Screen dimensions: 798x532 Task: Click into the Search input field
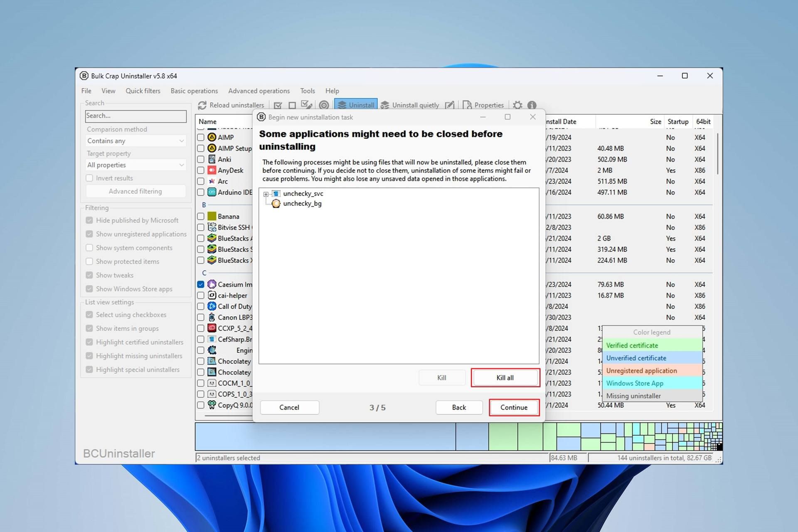[136, 116]
